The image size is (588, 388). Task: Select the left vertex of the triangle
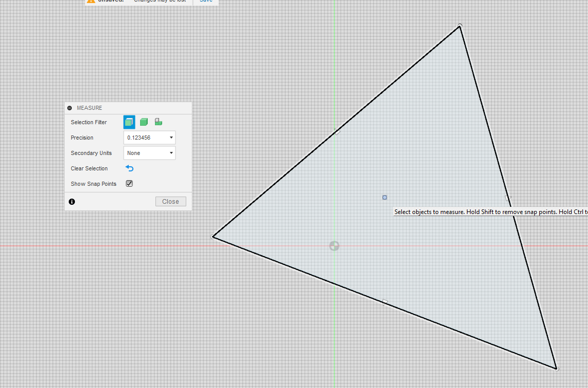213,237
